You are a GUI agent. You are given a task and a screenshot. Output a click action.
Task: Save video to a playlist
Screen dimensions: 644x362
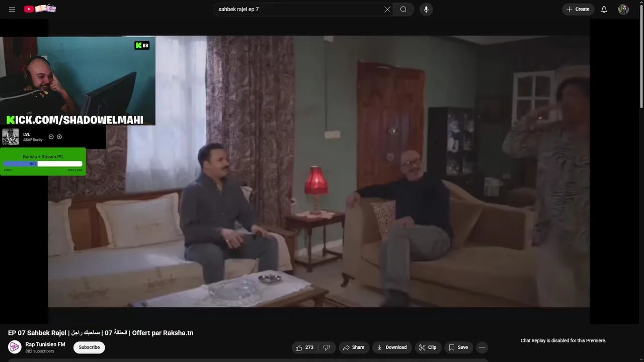pos(458,347)
